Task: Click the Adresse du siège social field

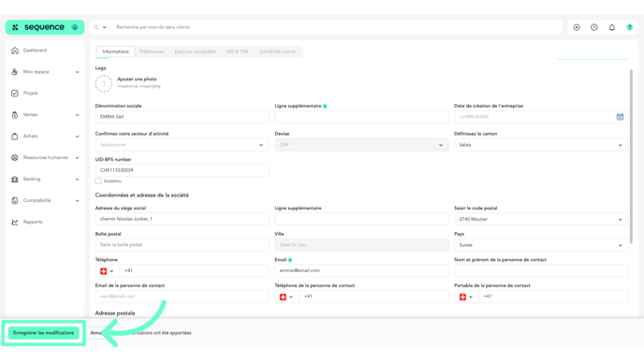Action: coord(182,219)
